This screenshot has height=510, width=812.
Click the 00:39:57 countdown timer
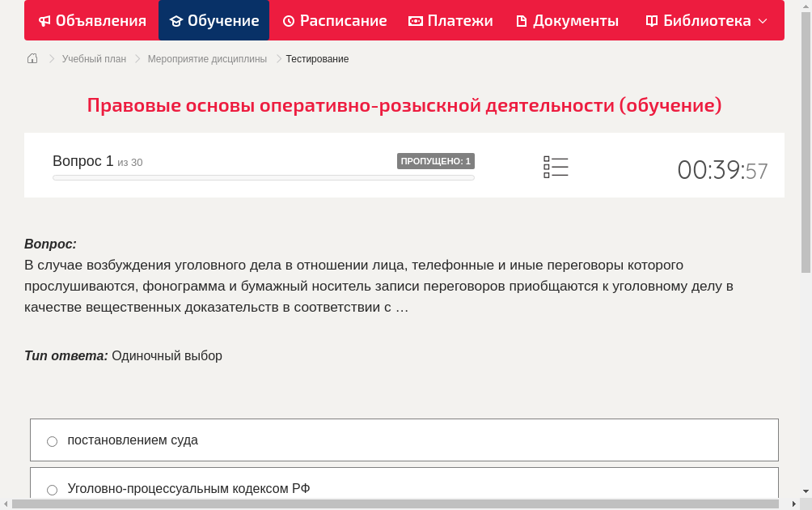[x=722, y=168]
